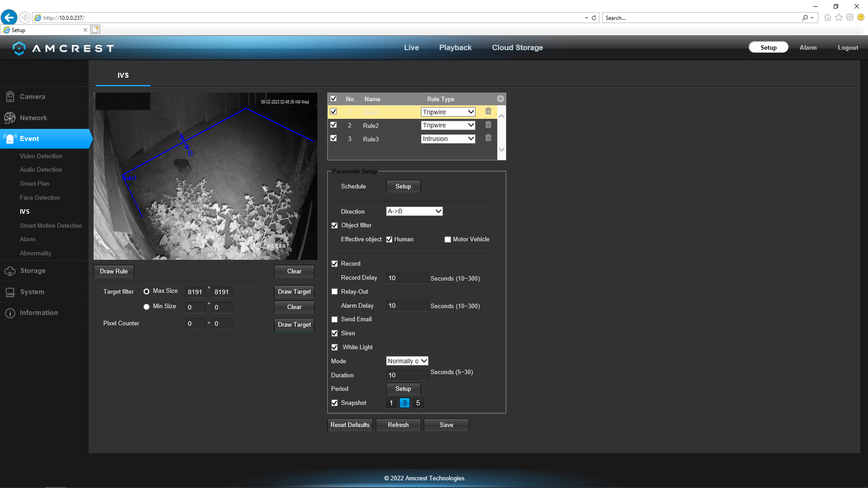
Task: Delete the first tripwire rule via its trash icon
Action: pyautogui.click(x=488, y=111)
